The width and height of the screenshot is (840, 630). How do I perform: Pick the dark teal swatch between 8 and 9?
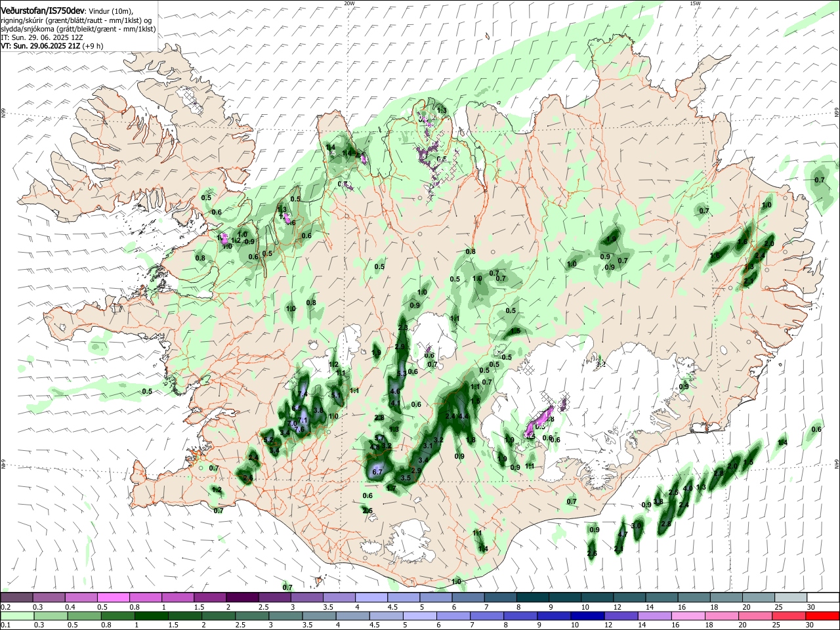(x=533, y=597)
